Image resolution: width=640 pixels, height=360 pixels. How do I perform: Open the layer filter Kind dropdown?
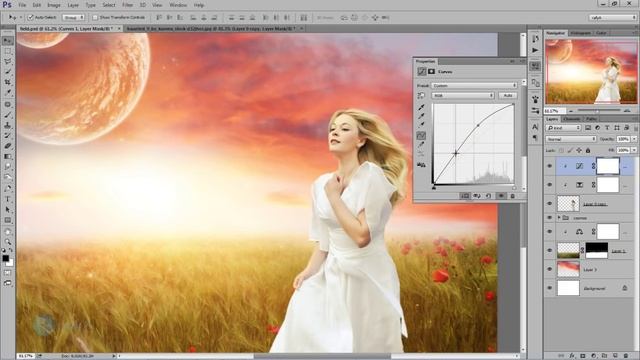[x=563, y=128]
